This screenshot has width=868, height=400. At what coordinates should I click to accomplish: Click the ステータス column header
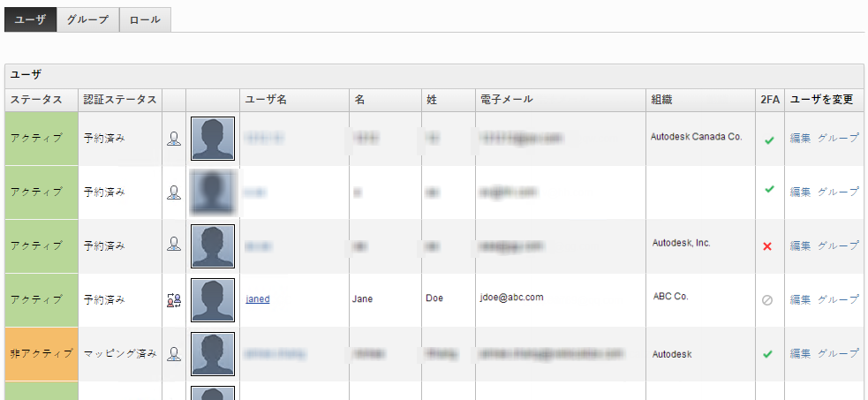coord(42,100)
